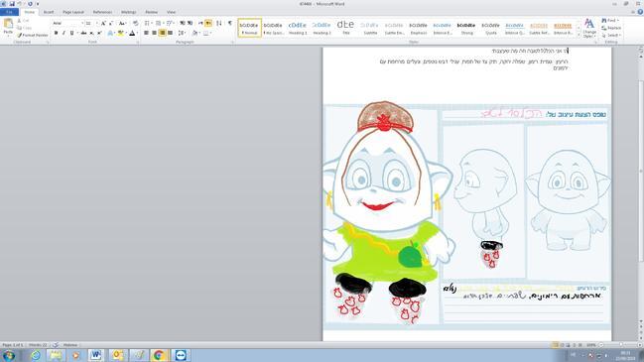Click the Save icon in quick access toolbar
644x362 pixels.
12,4
